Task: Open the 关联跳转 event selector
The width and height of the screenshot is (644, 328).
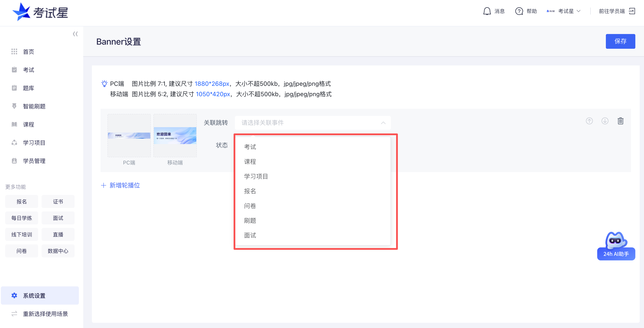Action: (x=312, y=123)
